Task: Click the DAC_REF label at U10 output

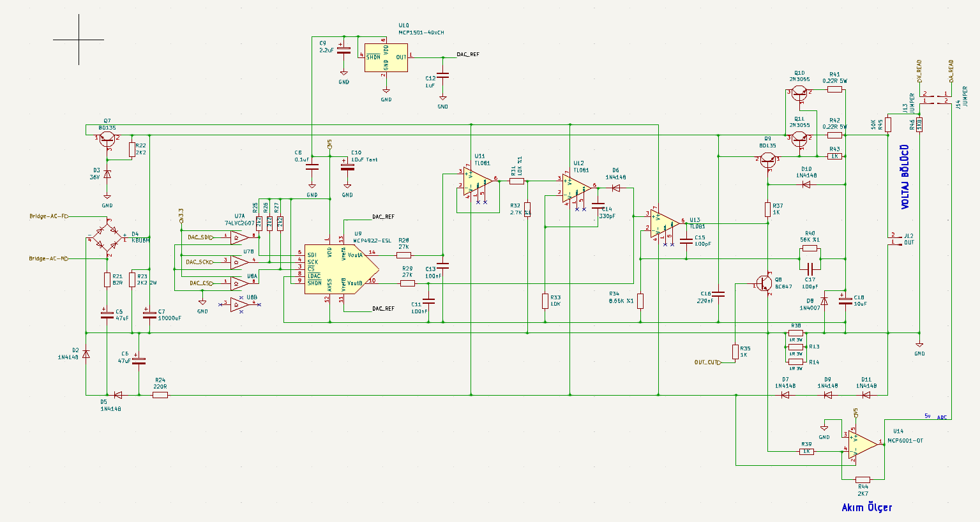Action: point(468,55)
